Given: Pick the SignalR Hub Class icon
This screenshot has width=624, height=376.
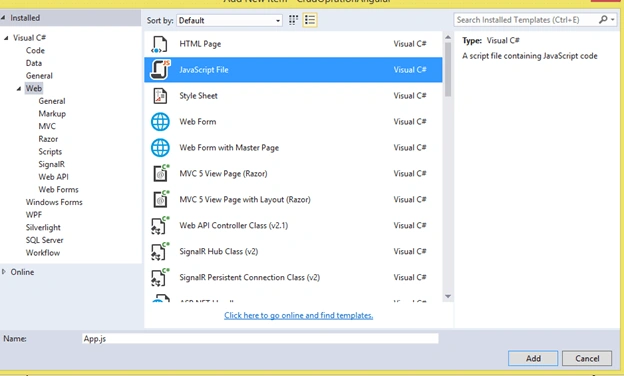Looking at the screenshot, I should click(160, 251).
